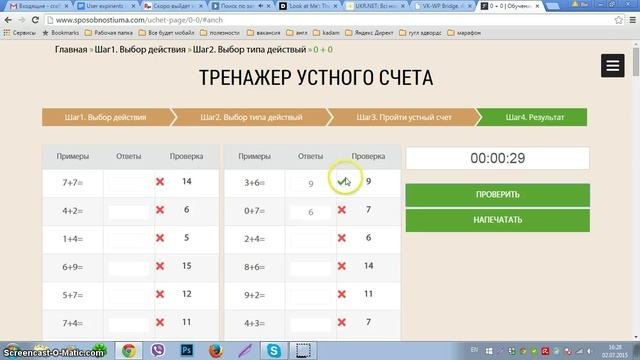Open the dashed-rectangle capture tool in taskbar

tap(303, 351)
